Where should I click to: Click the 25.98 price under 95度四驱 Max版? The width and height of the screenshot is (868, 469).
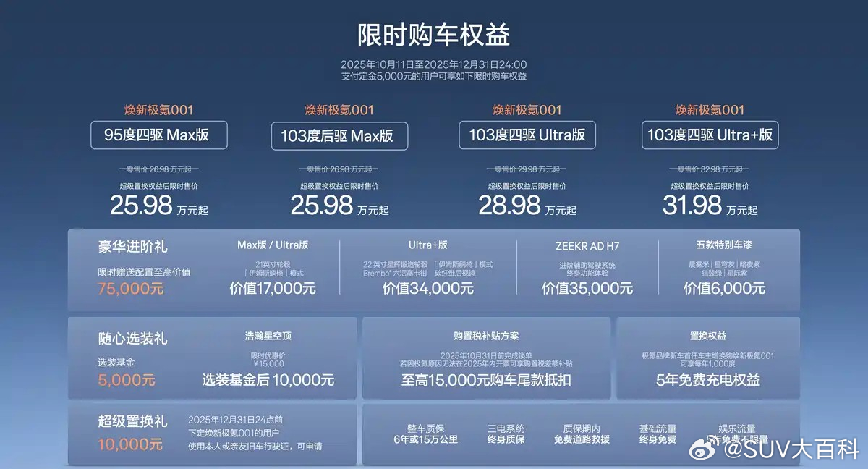coord(141,206)
